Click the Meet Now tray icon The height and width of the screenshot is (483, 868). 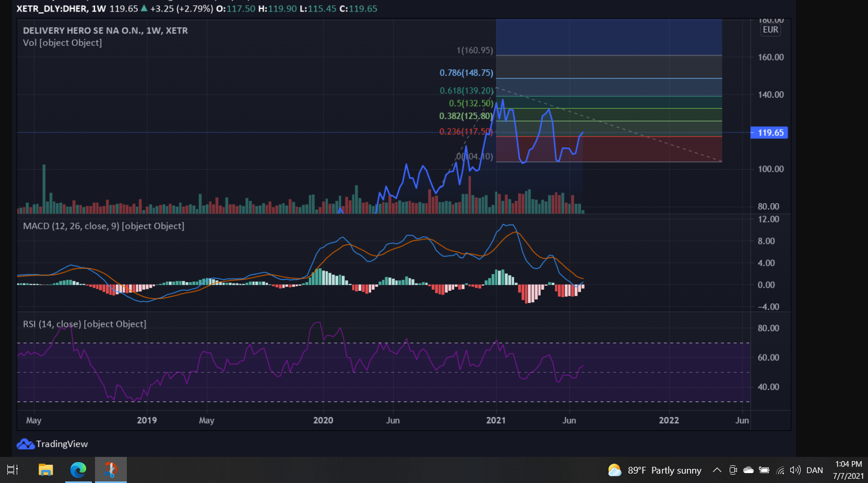(733, 470)
